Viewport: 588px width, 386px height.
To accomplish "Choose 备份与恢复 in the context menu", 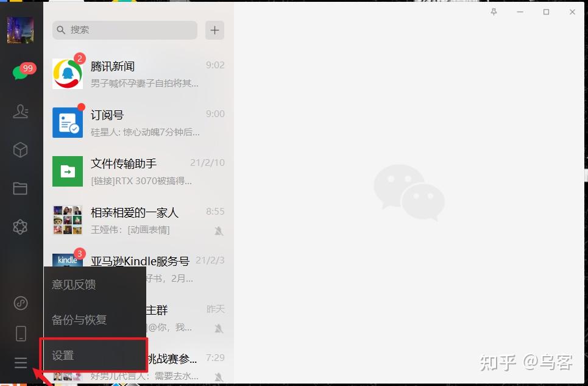I will click(x=79, y=320).
